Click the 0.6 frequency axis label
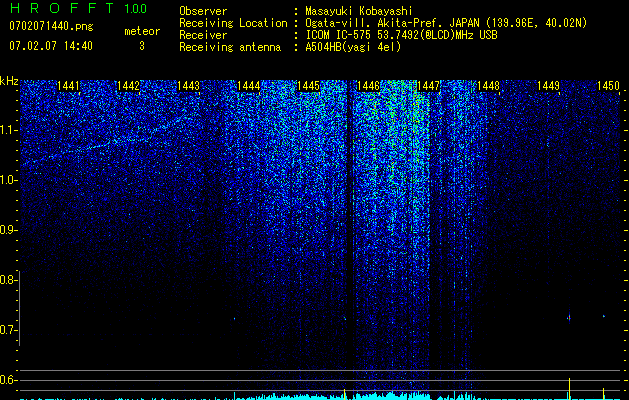 click(8, 380)
